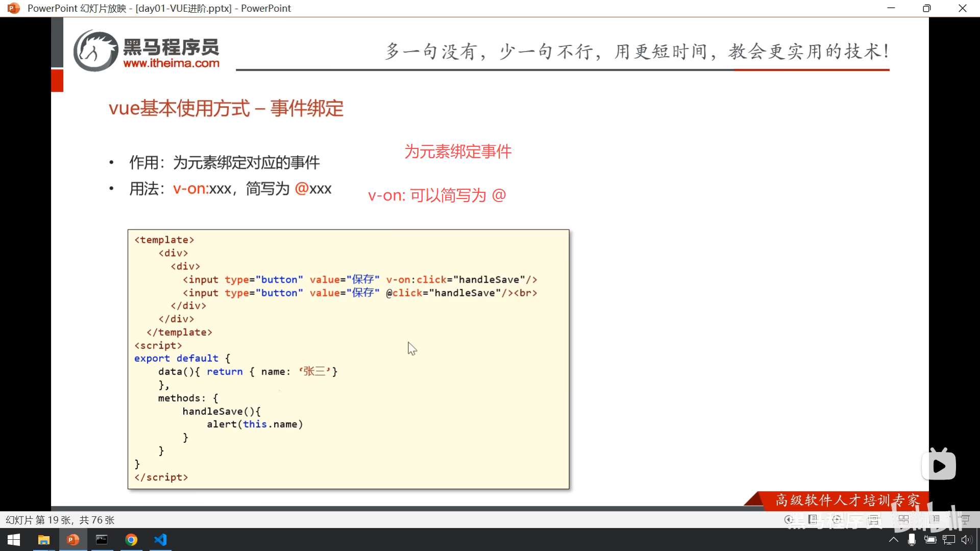Toggle the microphone tray icon
980x551 pixels.
pos(912,540)
